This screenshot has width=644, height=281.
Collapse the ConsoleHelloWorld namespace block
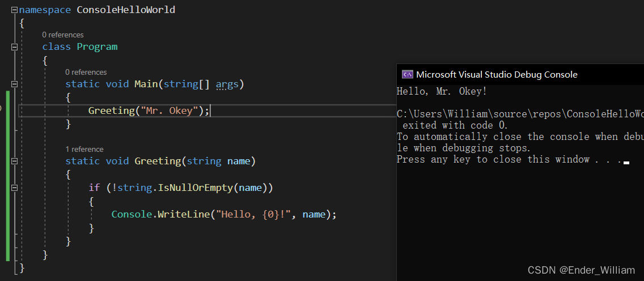point(15,10)
